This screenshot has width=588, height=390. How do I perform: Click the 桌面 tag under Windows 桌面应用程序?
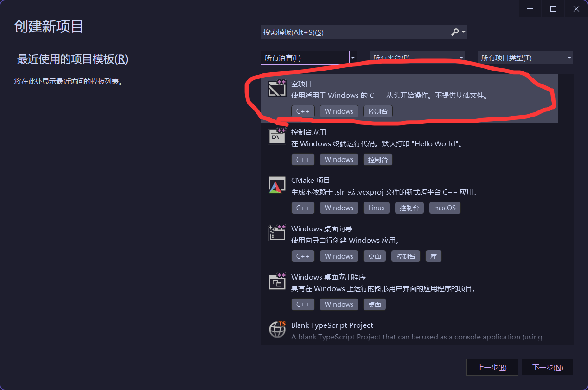[375, 304]
